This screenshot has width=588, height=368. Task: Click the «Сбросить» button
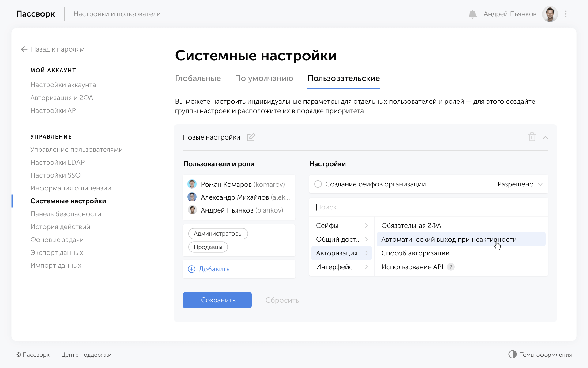(282, 300)
